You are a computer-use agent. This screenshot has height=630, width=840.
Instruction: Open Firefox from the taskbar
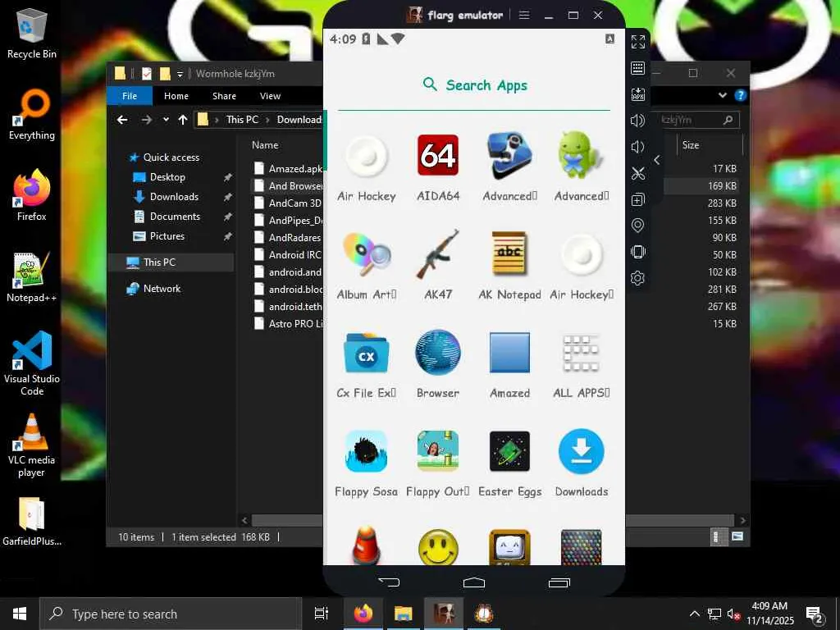pos(363,614)
